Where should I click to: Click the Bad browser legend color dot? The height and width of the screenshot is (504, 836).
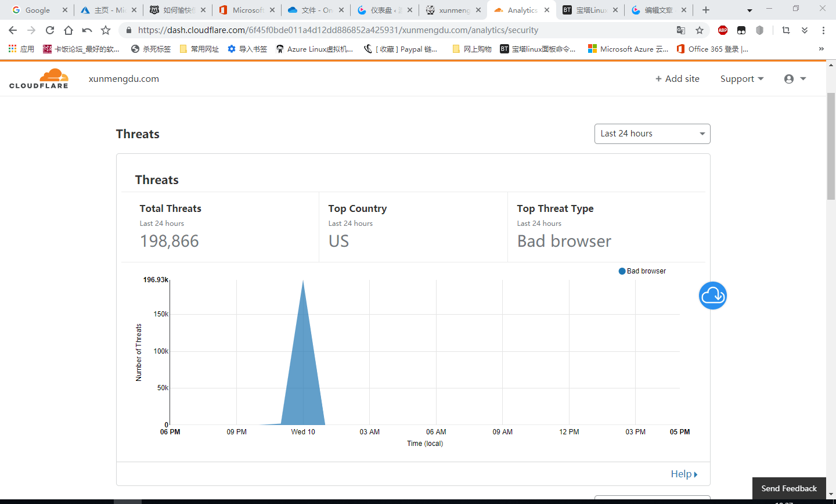coord(622,271)
